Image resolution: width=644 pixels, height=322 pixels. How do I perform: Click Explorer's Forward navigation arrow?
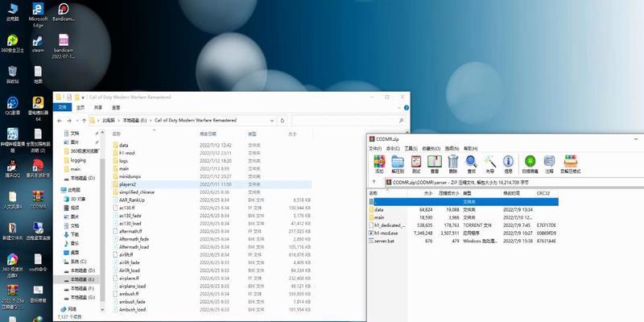69,121
